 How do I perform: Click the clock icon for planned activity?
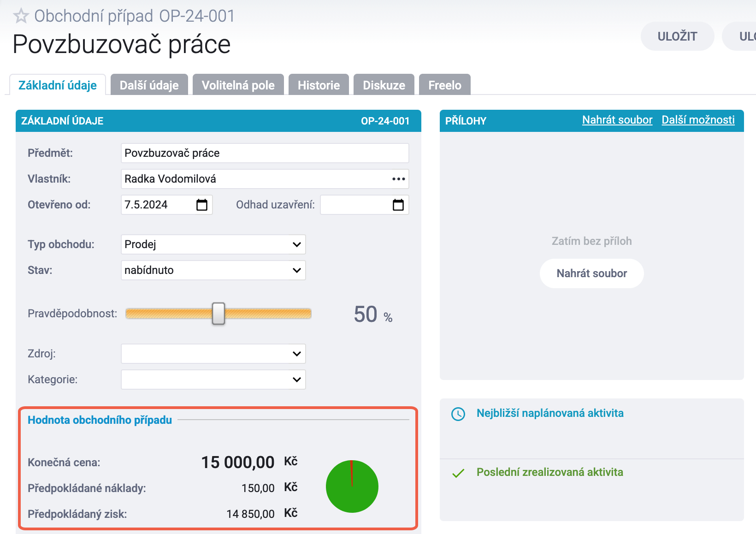click(x=458, y=414)
